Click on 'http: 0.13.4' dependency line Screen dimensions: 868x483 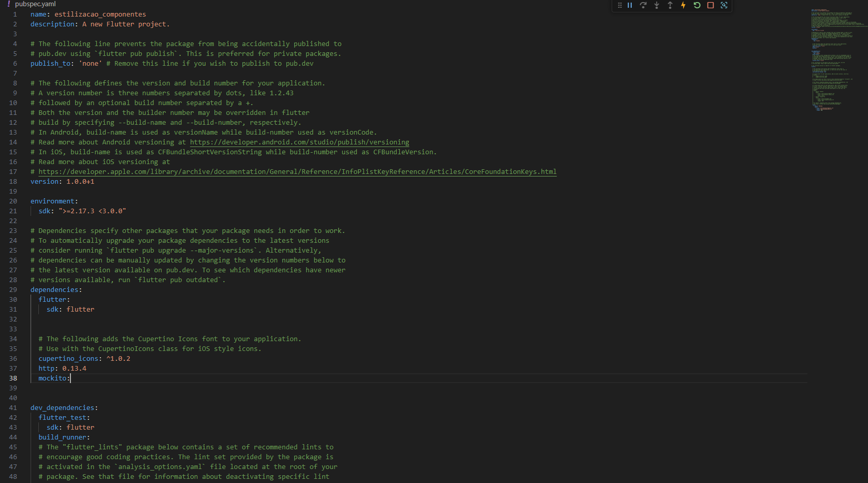(x=62, y=369)
